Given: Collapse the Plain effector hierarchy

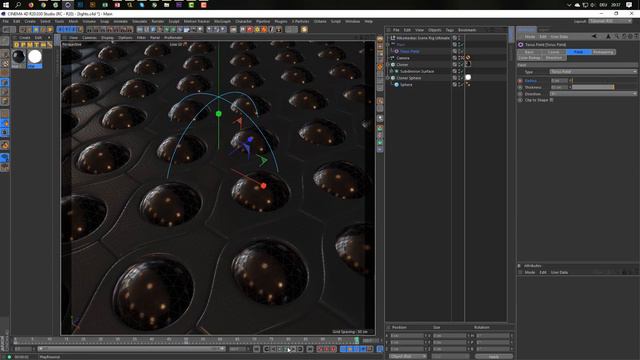Looking at the screenshot, I should [389, 44].
